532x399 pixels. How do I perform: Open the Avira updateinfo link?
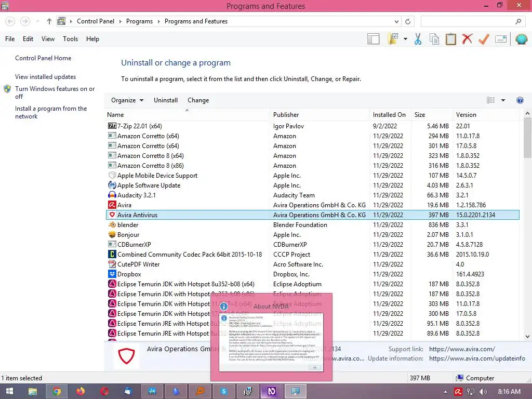(x=477, y=358)
